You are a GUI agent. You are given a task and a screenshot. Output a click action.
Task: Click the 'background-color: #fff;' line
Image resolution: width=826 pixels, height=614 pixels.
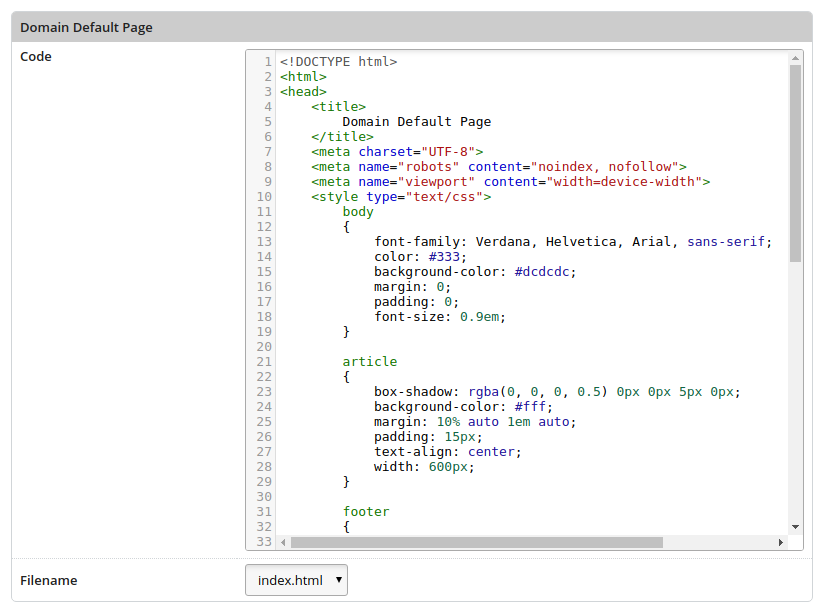pyautogui.click(x=464, y=407)
